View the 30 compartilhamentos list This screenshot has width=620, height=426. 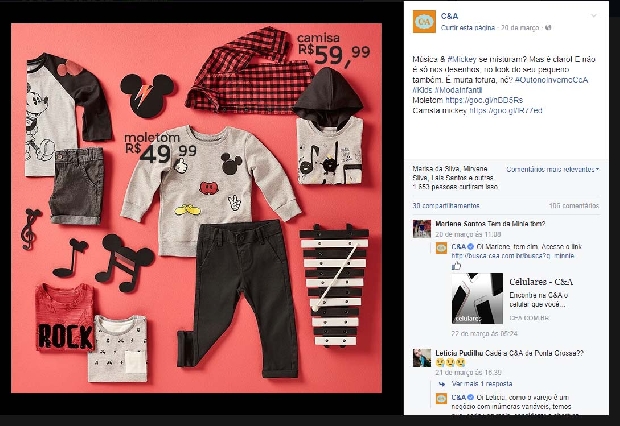click(x=446, y=206)
